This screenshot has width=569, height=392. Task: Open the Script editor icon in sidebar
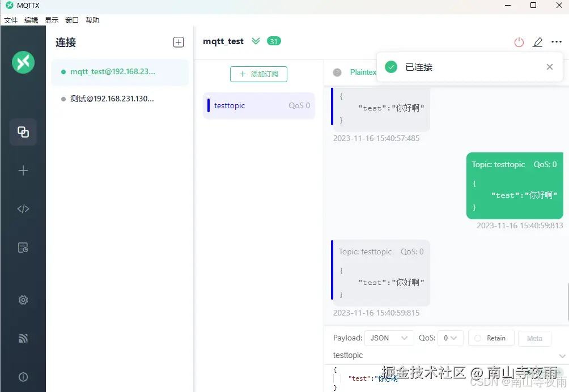pos(23,208)
